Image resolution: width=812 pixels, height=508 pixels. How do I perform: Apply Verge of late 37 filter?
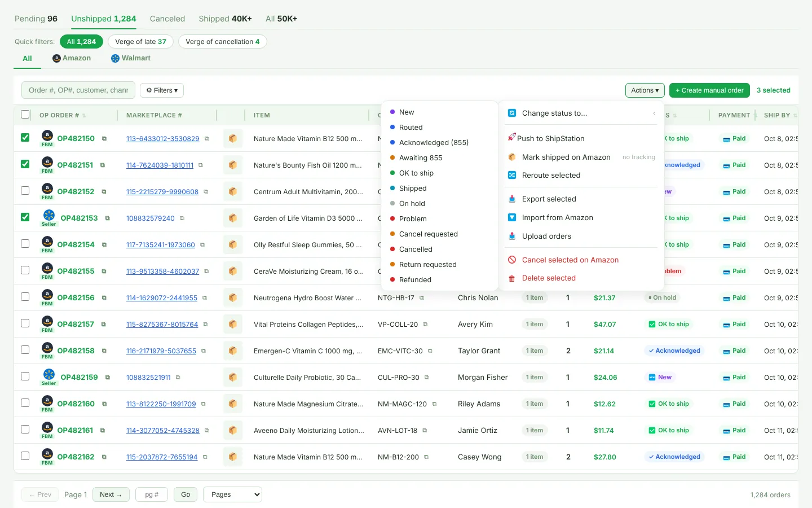pos(140,42)
